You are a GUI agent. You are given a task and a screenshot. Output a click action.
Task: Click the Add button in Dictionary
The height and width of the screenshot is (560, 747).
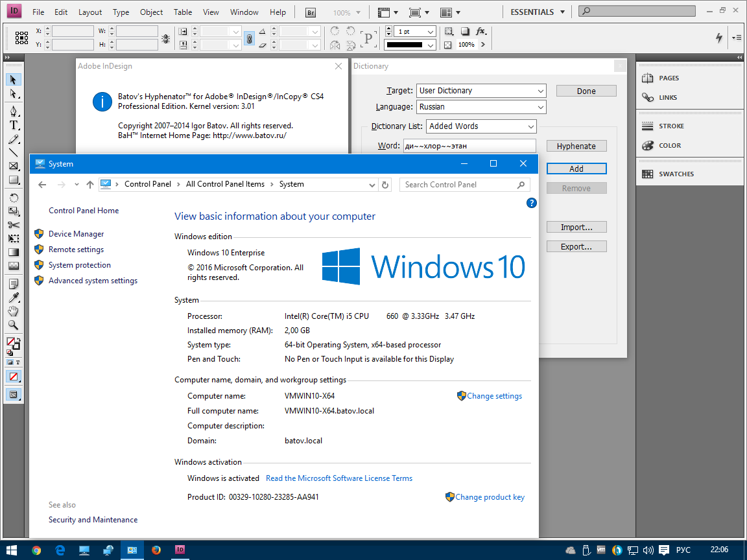[x=576, y=169]
